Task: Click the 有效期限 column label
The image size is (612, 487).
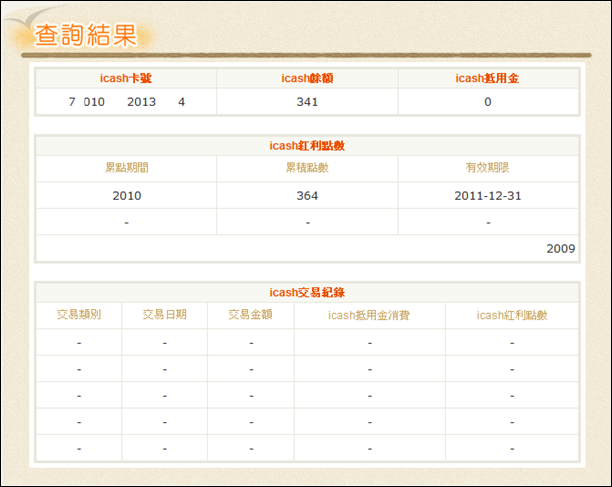Action: (x=487, y=168)
